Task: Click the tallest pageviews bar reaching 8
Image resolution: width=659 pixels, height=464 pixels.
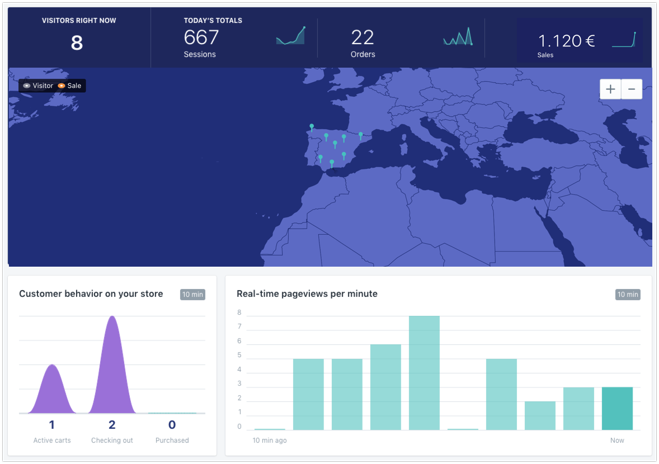Action: pyautogui.click(x=424, y=372)
